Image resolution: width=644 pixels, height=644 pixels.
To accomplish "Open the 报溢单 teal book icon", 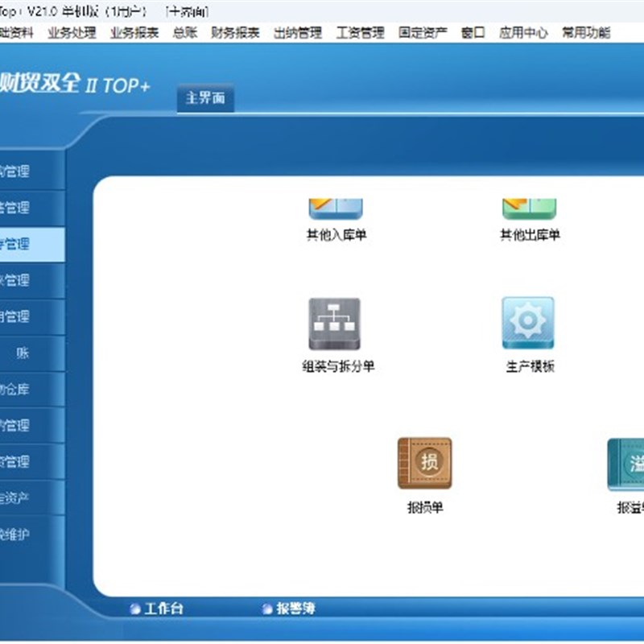I will (626, 464).
